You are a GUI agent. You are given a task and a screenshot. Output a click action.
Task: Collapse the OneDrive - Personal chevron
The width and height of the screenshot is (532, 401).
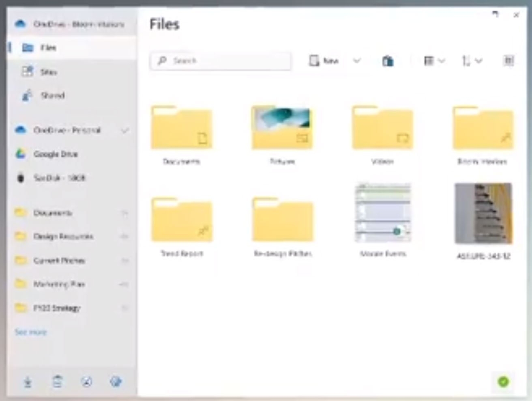124,130
